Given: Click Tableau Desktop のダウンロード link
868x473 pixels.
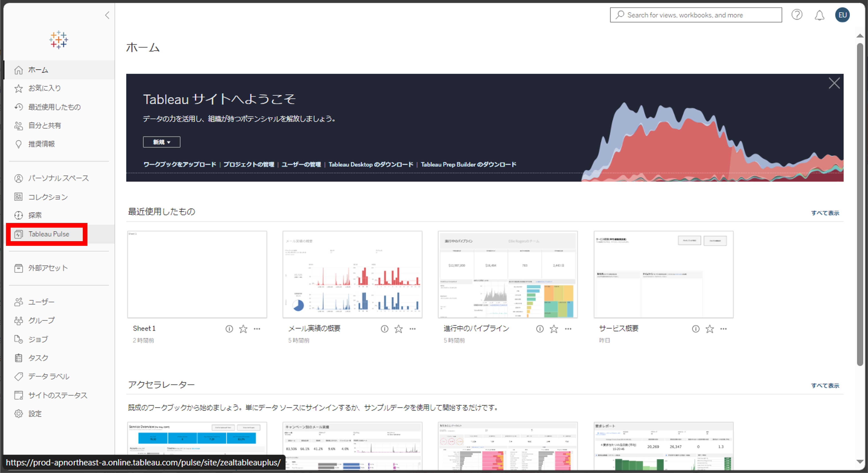Looking at the screenshot, I should [371, 164].
